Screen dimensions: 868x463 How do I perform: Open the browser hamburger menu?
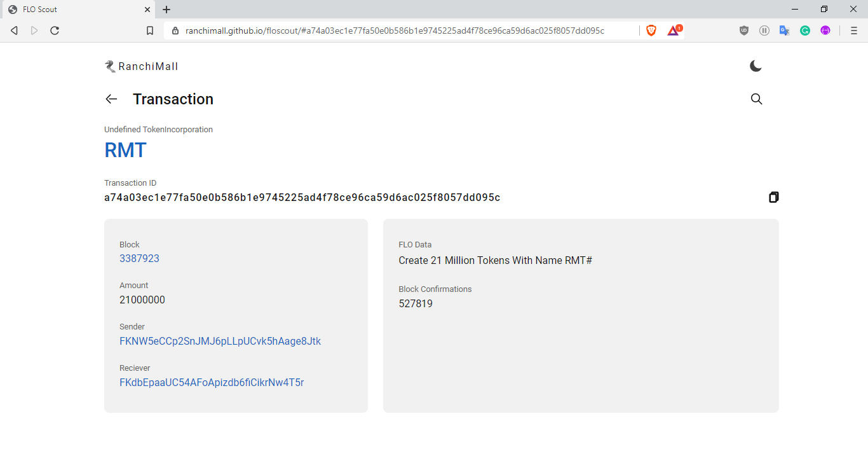pyautogui.click(x=854, y=31)
